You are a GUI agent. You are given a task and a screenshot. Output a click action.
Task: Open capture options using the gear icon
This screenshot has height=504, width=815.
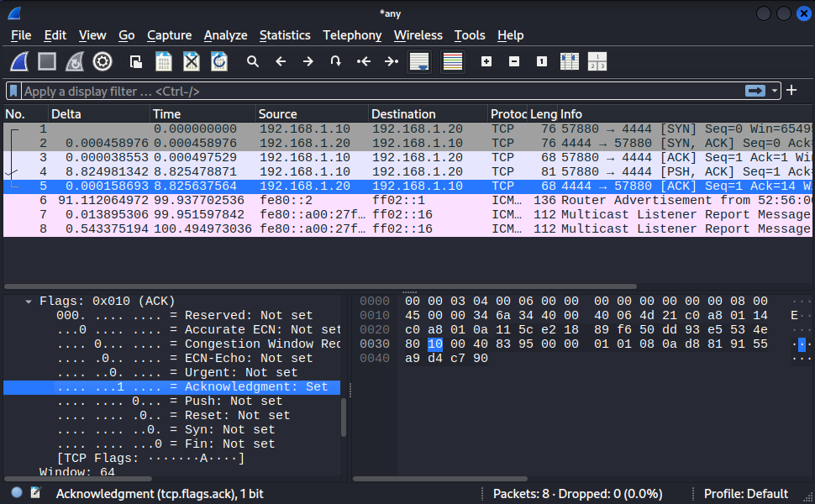[103, 61]
